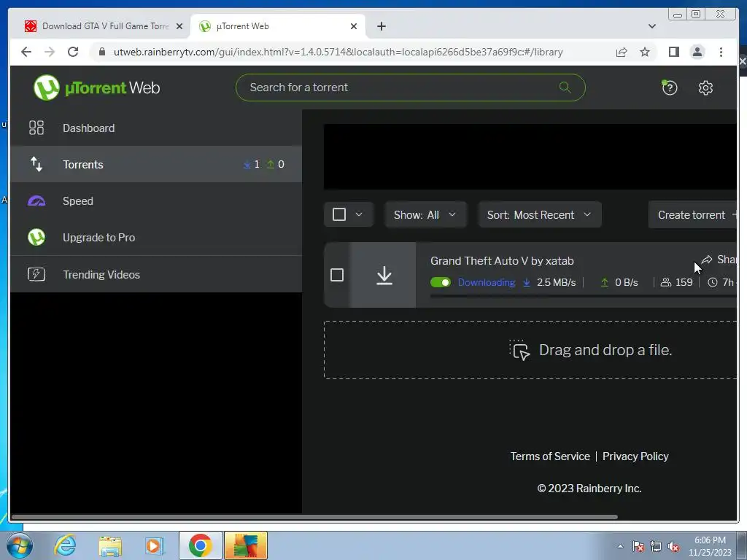
Task: Open the Show: All filter dropdown
Action: point(425,215)
